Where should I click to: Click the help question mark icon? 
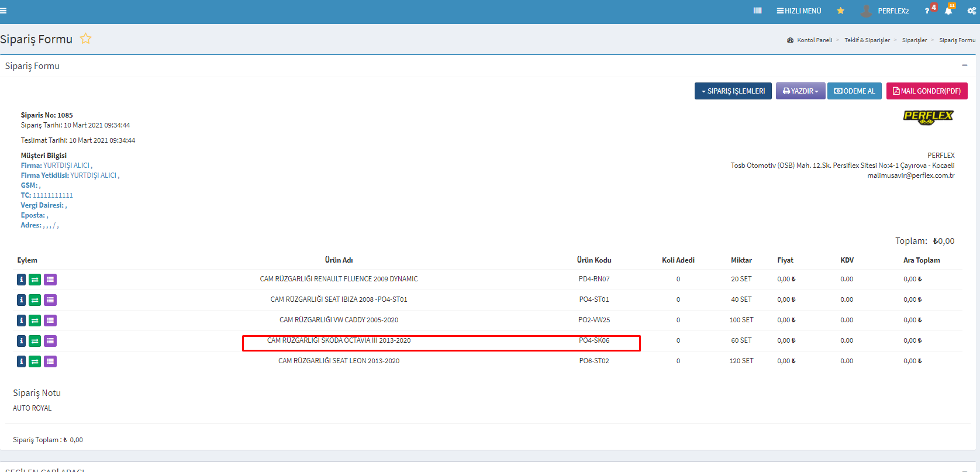pyautogui.click(x=927, y=11)
